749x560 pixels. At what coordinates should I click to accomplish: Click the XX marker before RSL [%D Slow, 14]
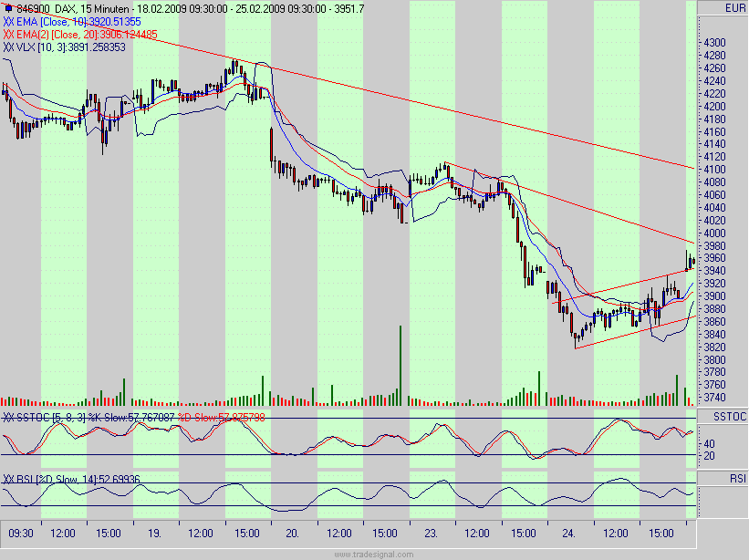click(x=8, y=478)
